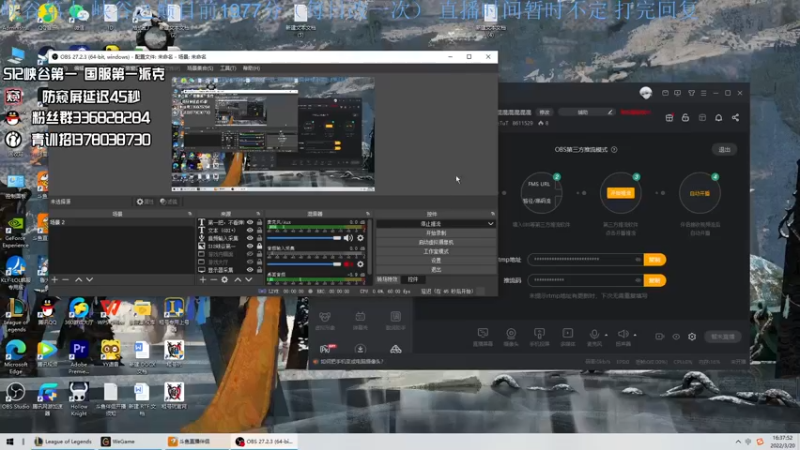Reveal the rtmp address eye icon
This screenshot has width=800, height=450.
coord(638,260)
